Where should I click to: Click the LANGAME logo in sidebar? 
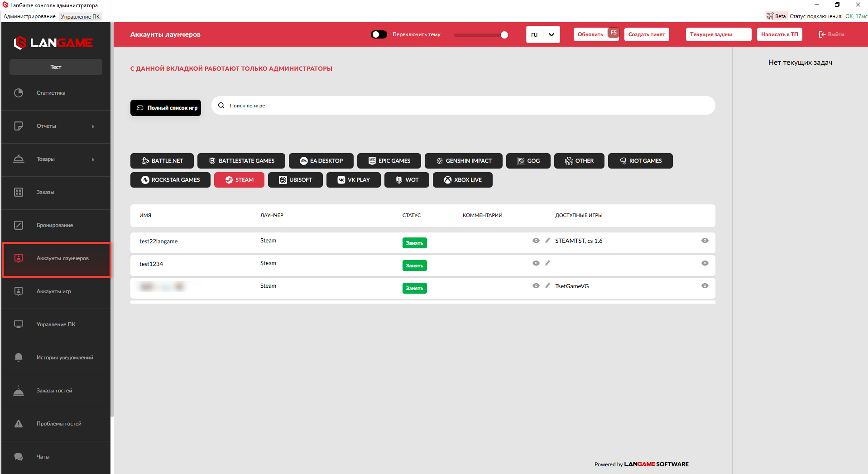[53, 43]
